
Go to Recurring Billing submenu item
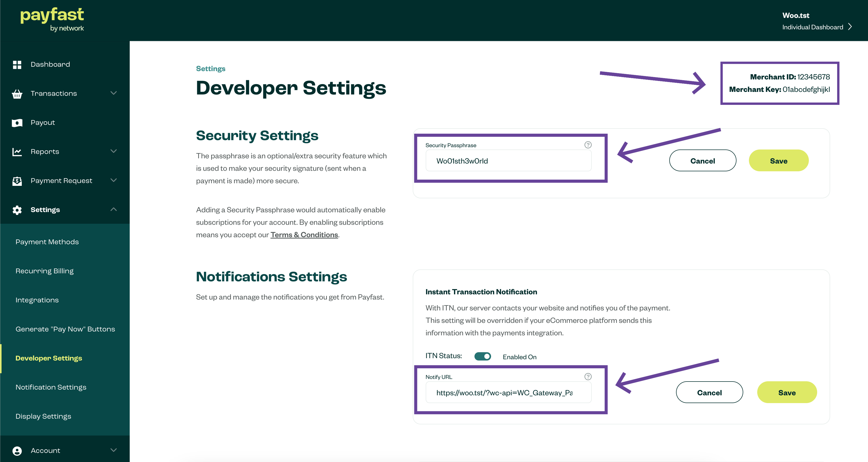[44, 271]
